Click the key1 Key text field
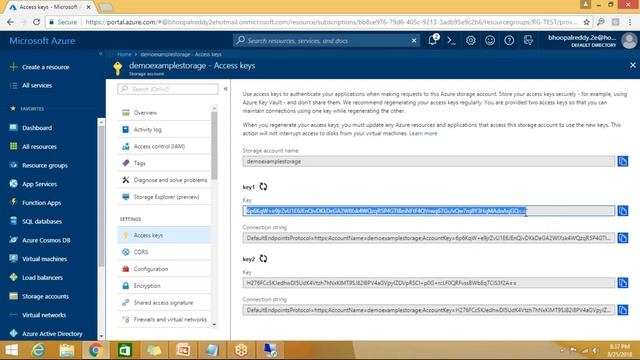 pos(429,211)
